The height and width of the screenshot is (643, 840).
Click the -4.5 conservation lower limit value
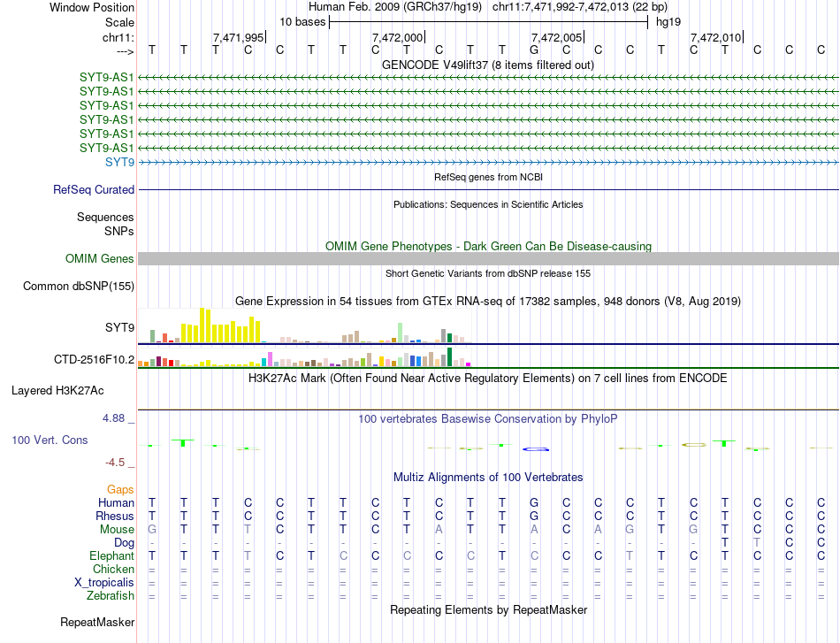tap(115, 463)
